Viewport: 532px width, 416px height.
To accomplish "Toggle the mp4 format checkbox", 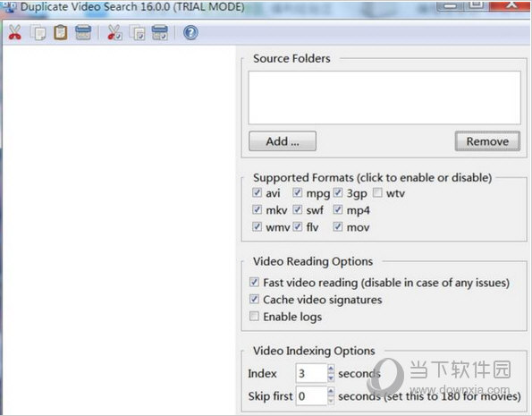I will click(x=338, y=209).
